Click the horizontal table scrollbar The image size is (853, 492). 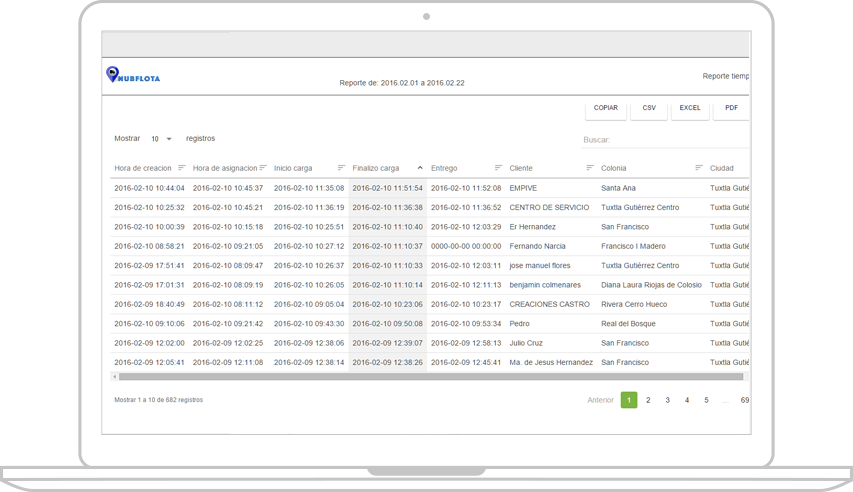click(x=430, y=377)
